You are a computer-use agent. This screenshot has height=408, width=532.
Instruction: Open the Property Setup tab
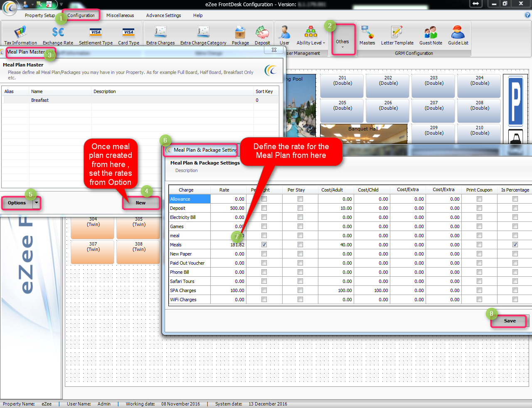(40, 15)
